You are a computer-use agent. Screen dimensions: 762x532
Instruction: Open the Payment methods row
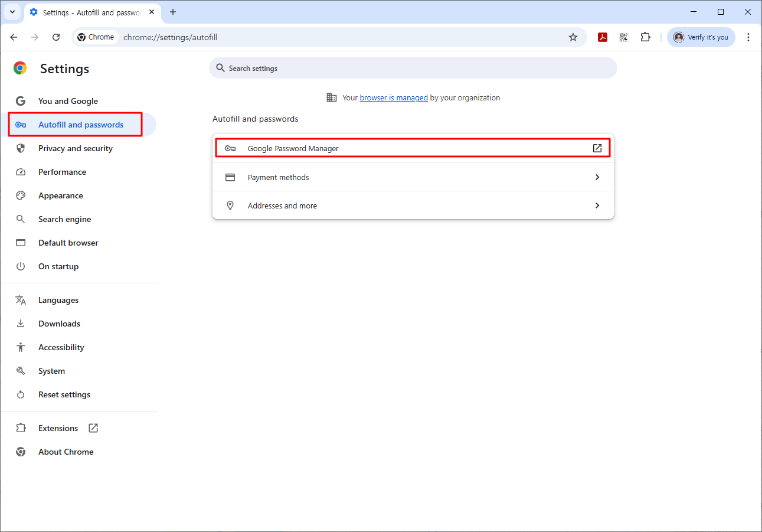413,177
